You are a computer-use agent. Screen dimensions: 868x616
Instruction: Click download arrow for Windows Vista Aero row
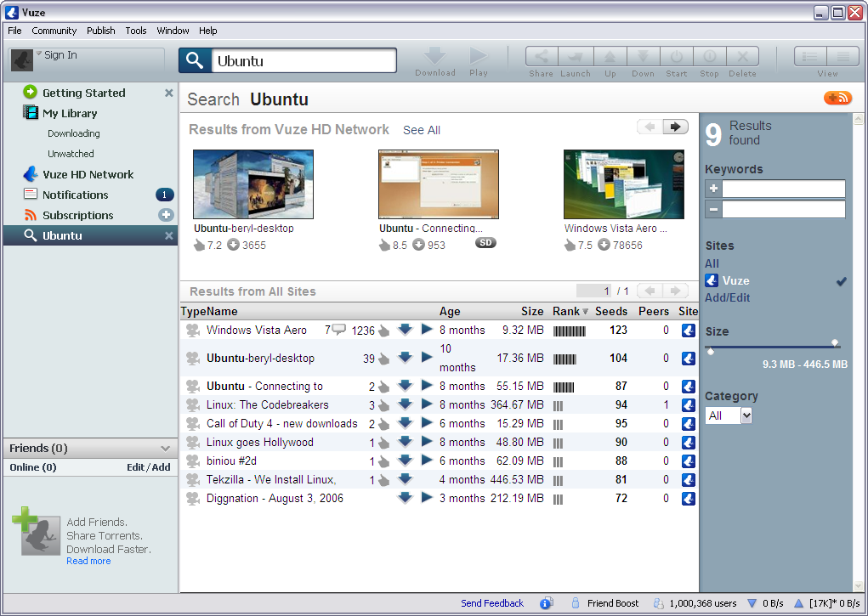[406, 330]
